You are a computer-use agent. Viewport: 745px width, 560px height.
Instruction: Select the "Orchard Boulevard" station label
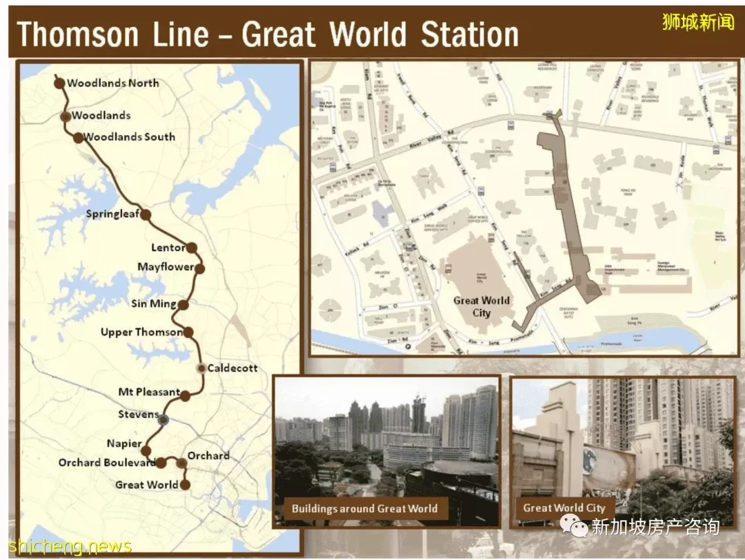pyautogui.click(x=107, y=463)
